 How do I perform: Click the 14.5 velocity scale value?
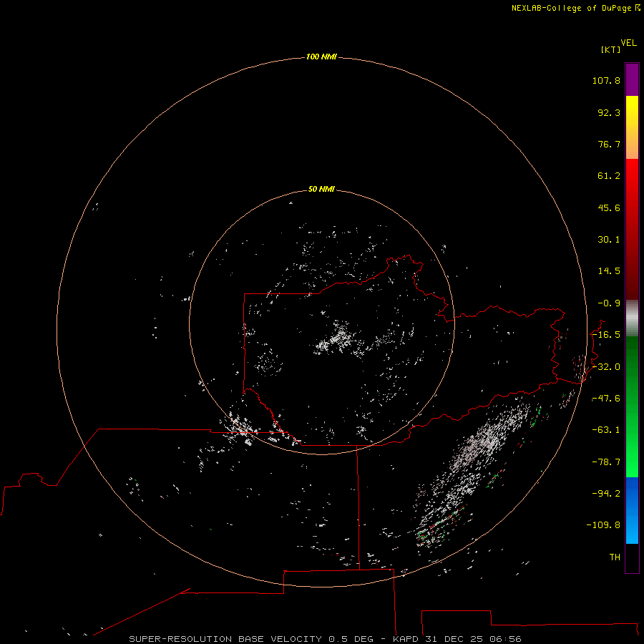[x=609, y=271]
